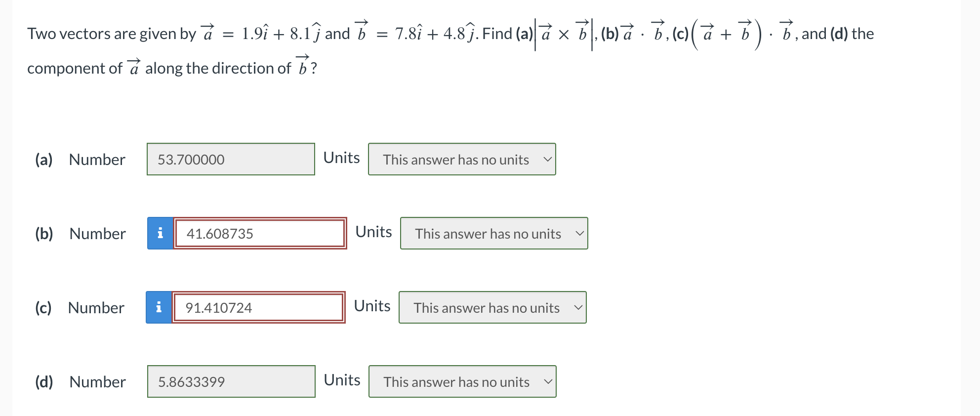Click the chevron on part (a) units box
The image size is (980, 416).
coord(548,159)
